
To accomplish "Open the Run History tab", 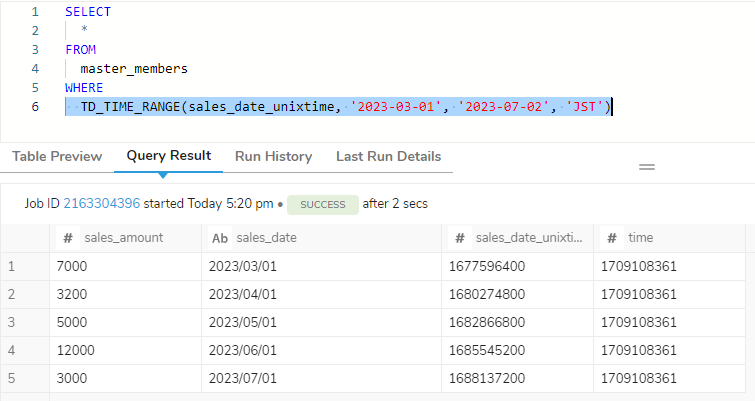I will pos(273,156).
